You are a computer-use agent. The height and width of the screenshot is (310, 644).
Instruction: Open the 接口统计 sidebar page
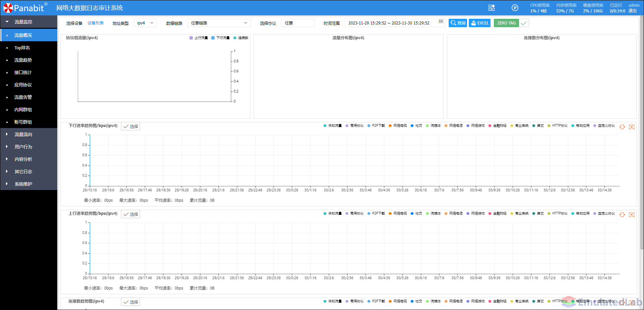pos(29,72)
